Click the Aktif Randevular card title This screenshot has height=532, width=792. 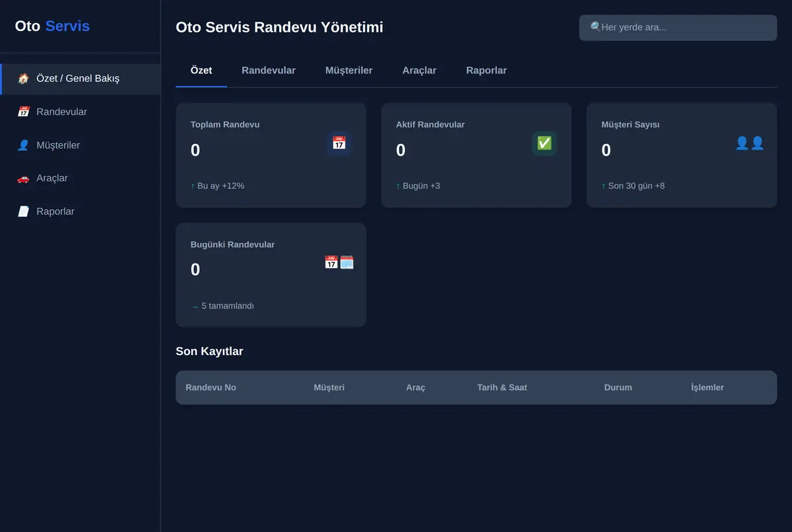pos(430,125)
